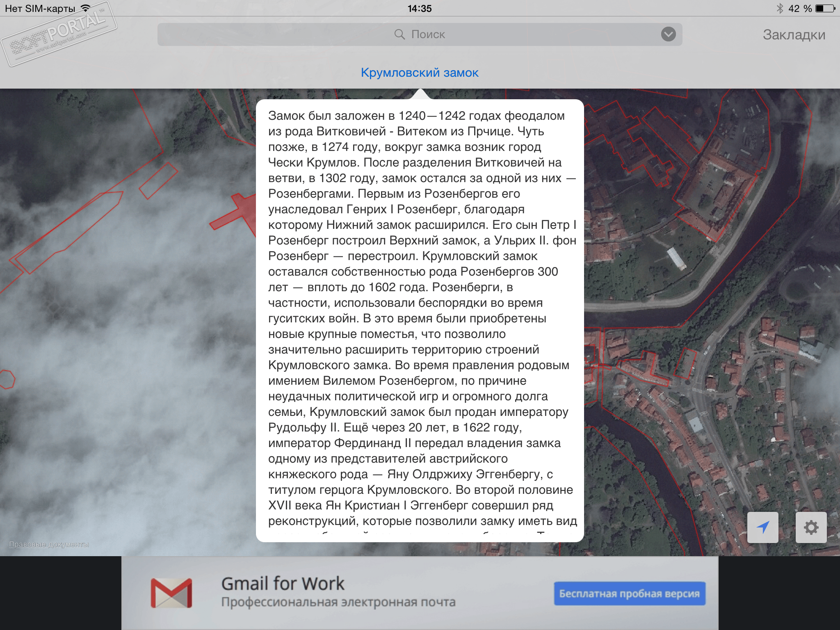Tap the battery indicator in status bar
Viewport: 840px width, 630px height.
825,8
